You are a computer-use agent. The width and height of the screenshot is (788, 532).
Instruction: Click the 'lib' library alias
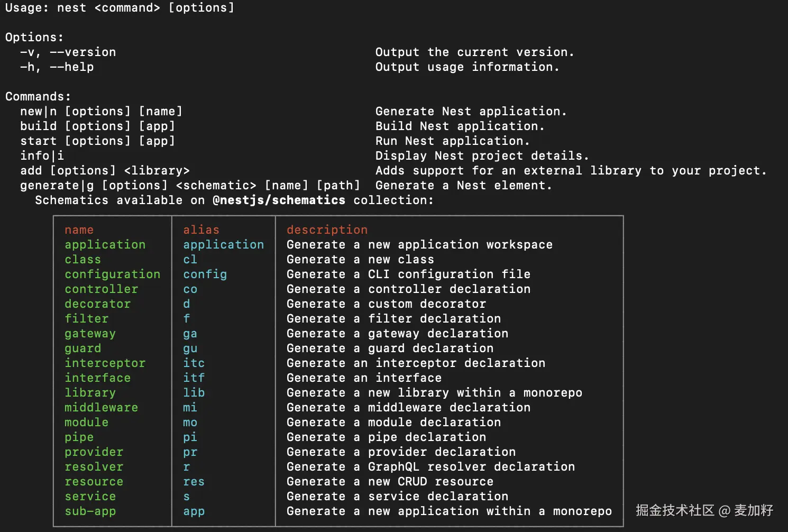[194, 393]
